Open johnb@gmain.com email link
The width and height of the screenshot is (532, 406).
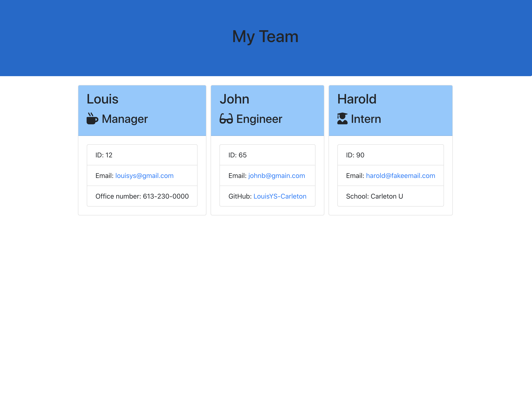tap(277, 175)
